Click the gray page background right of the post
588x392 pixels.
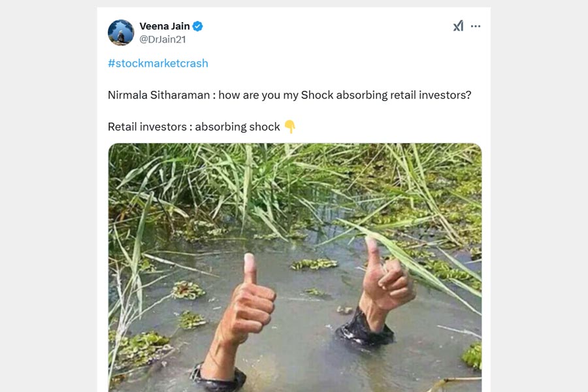click(x=539, y=196)
